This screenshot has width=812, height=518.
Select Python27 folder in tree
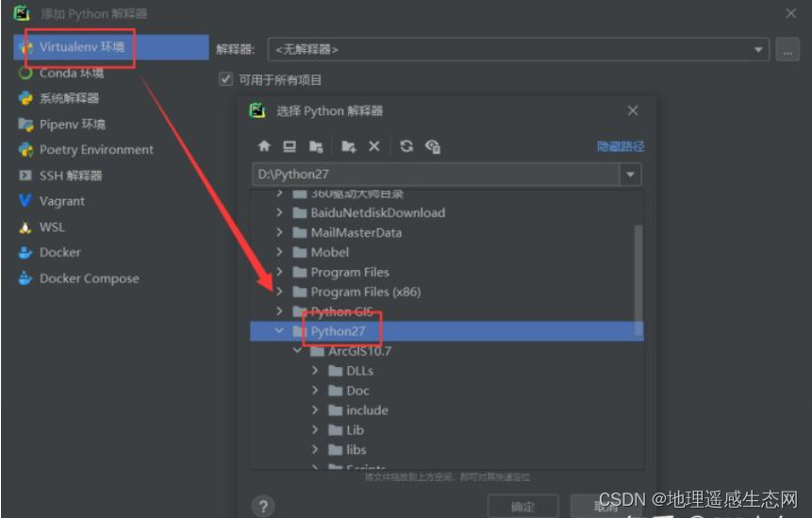pyautogui.click(x=446, y=331)
